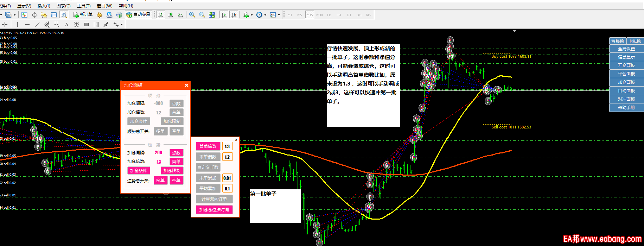Click the 首单倍数 value field showing 1.3

coord(227,146)
